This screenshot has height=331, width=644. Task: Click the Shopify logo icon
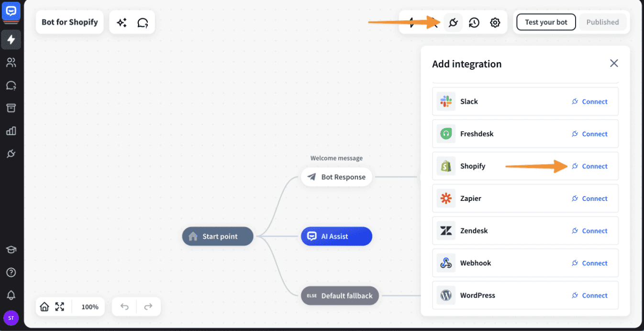click(446, 166)
